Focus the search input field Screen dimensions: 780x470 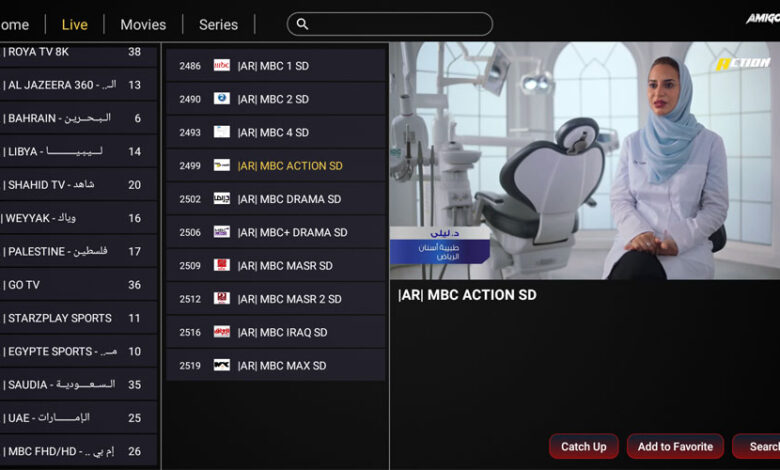tap(390, 24)
